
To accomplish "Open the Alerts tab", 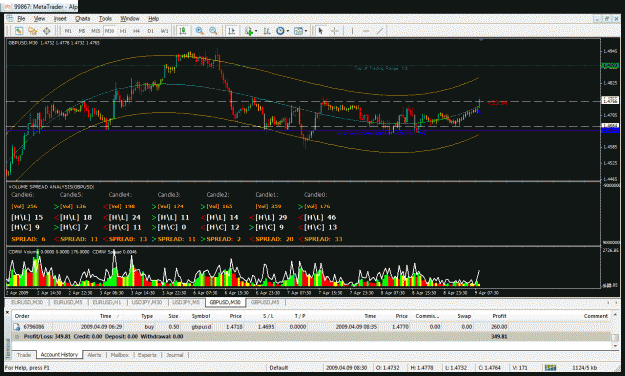I will (94, 354).
